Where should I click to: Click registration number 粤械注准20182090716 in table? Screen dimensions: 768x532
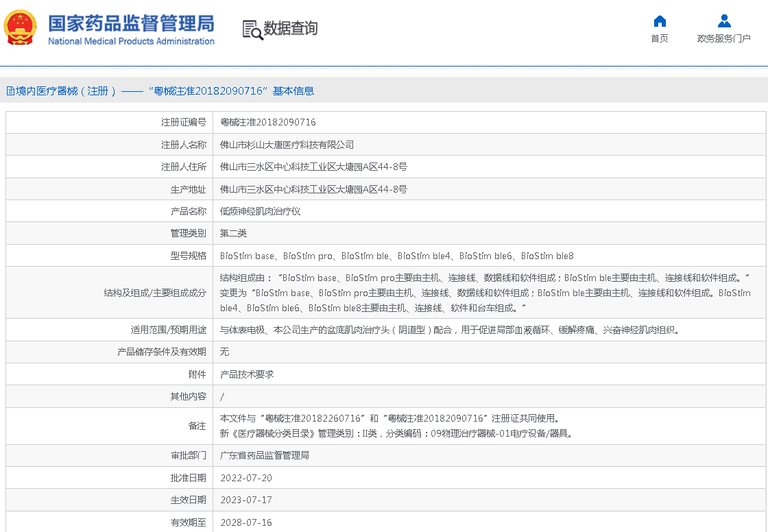267,123
